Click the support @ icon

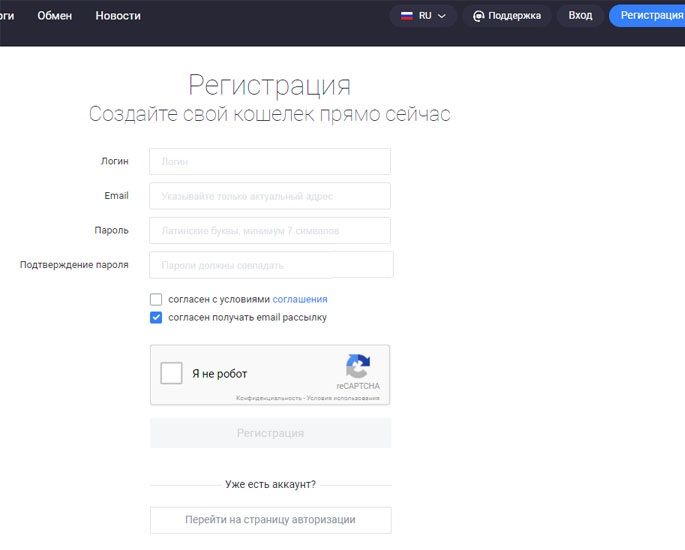(478, 16)
